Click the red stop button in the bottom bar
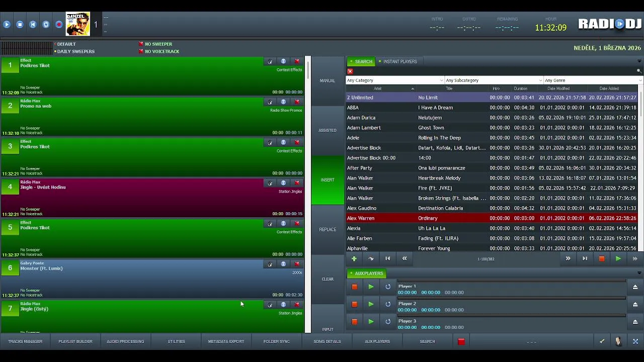This screenshot has height=362, width=644. [461, 341]
